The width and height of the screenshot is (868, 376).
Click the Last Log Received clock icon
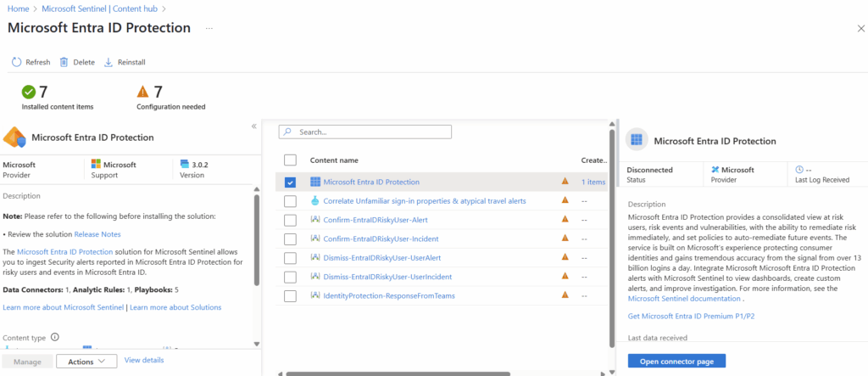pos(798,170)
